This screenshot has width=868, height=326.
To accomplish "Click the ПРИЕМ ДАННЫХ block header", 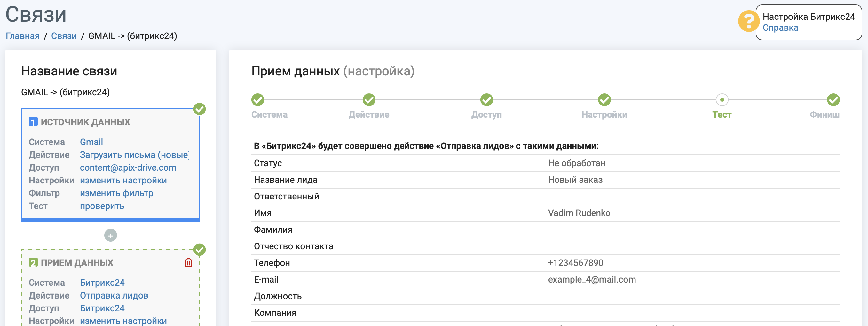I will [x=77, y=263].
